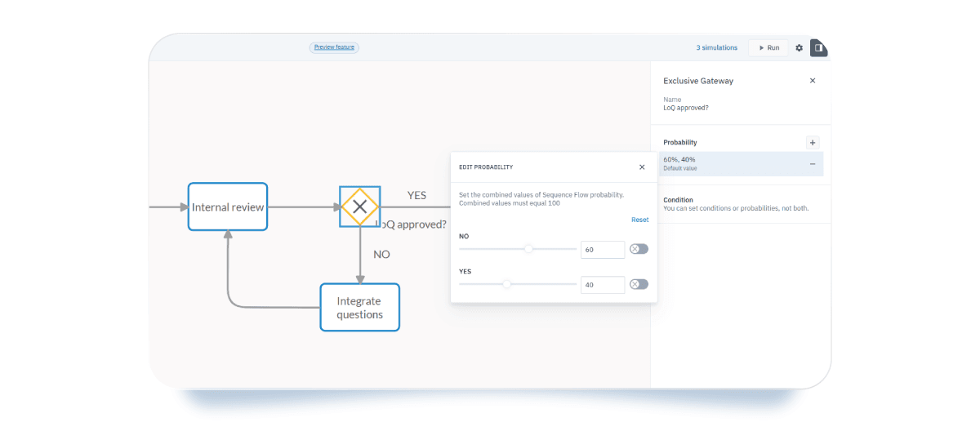
Task: Focus the NO probability input field
Action: coord(602,250)
